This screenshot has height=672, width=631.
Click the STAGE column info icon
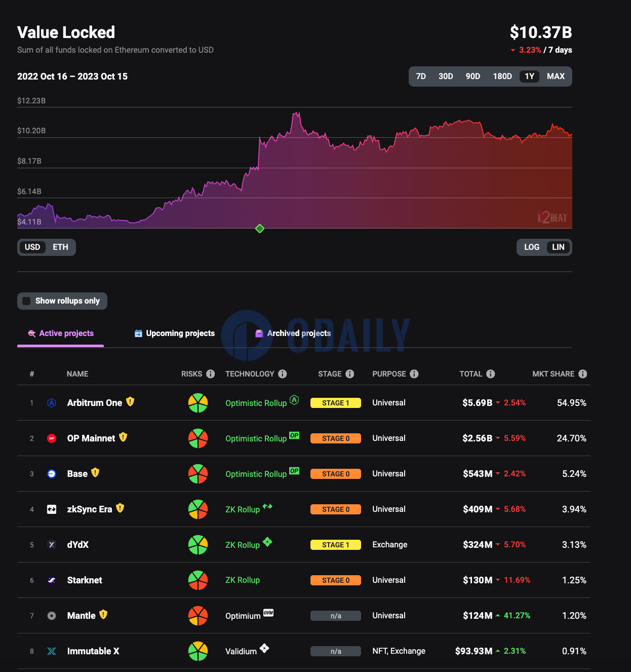coord(350,374)
